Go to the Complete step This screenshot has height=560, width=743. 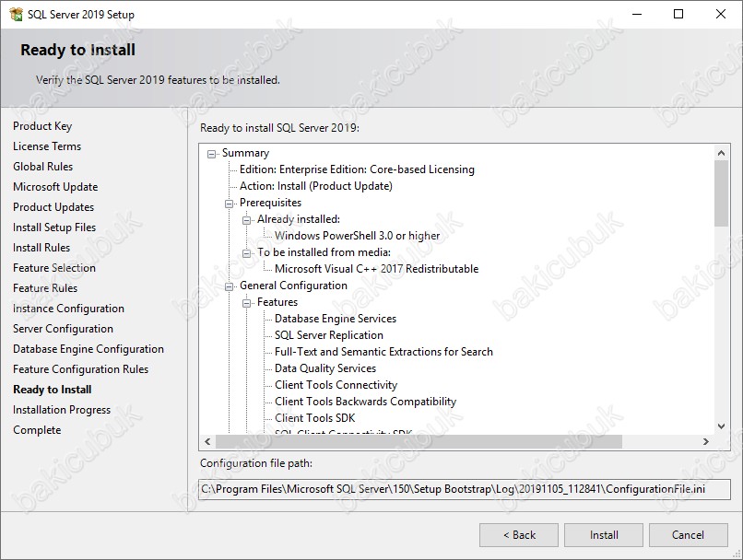click(x=37, y=430)
